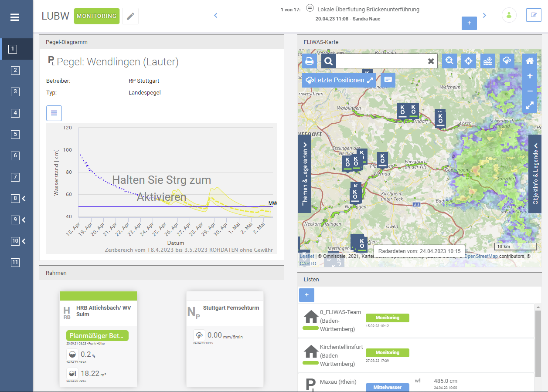Screen dimensions: 548x392
Task: Click the pencil edit icon beside MONITORING
Action: point(130,16)
